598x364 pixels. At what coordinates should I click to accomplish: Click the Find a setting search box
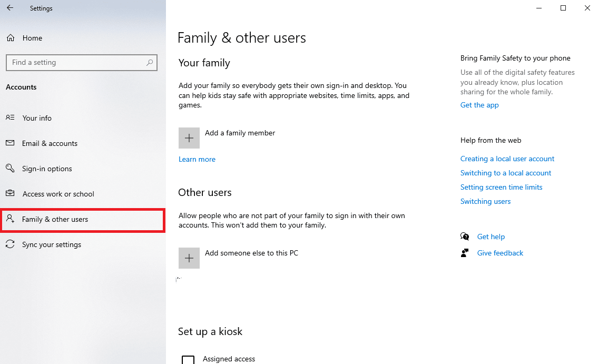(82, 63)
